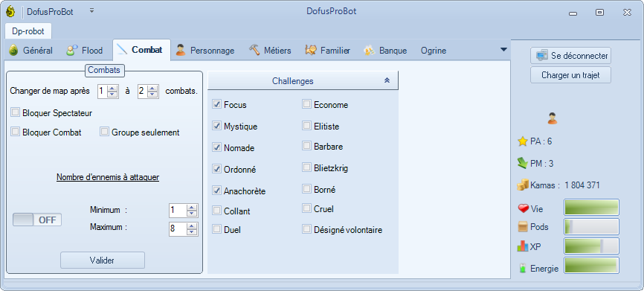Click the gold coins Kamas icon
644x291 pixels.
[523, 185]
